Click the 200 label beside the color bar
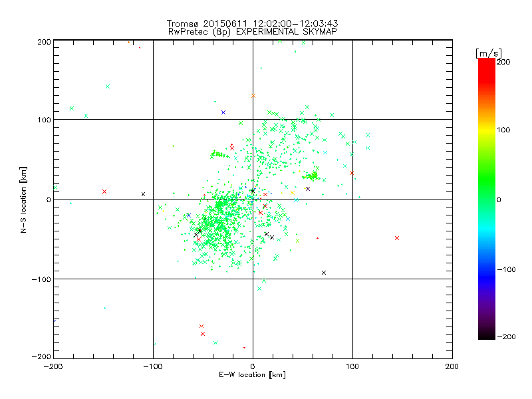This screenshot has width=532, height=399. (503, 62)
